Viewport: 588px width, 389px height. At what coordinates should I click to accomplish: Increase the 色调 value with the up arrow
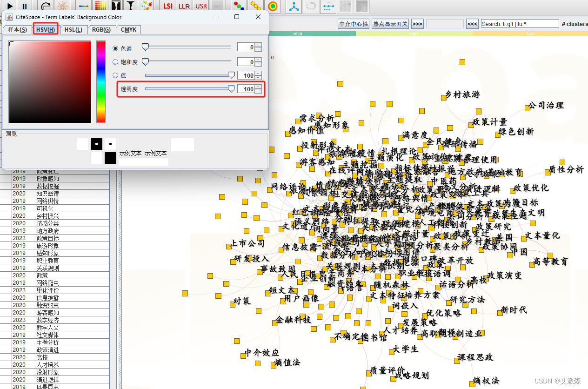pos(259,45)
